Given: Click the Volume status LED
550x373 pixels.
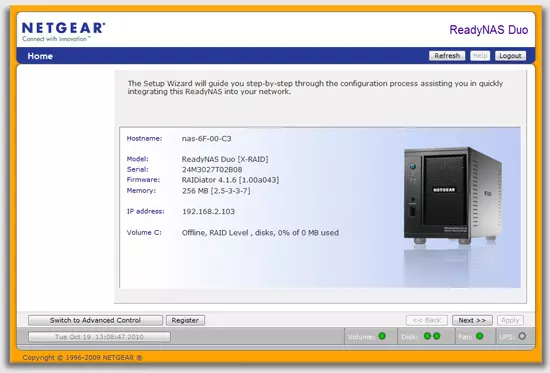Looking at the screenshot, I should tap(382, 336).
